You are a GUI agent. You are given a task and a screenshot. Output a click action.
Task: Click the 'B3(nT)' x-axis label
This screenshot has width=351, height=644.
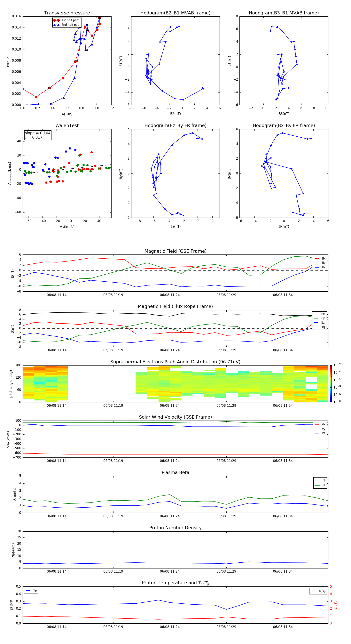pos(284,114)
